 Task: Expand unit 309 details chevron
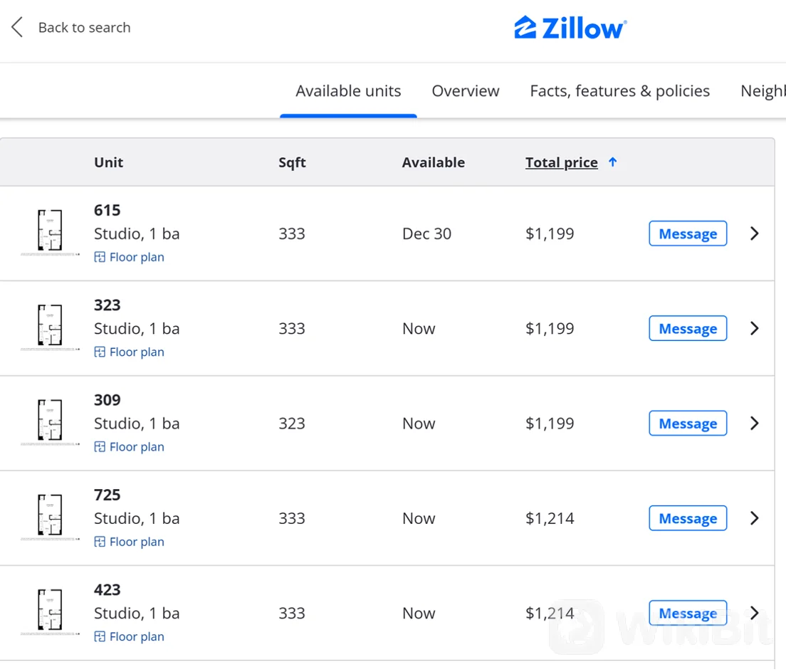coord(755,424)
